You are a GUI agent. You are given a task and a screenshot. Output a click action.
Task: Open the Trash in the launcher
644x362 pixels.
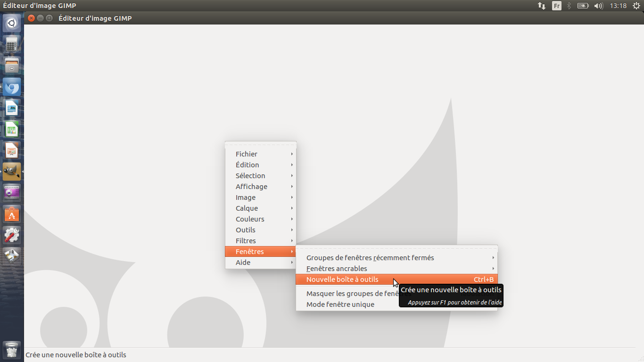pos(12,350)
